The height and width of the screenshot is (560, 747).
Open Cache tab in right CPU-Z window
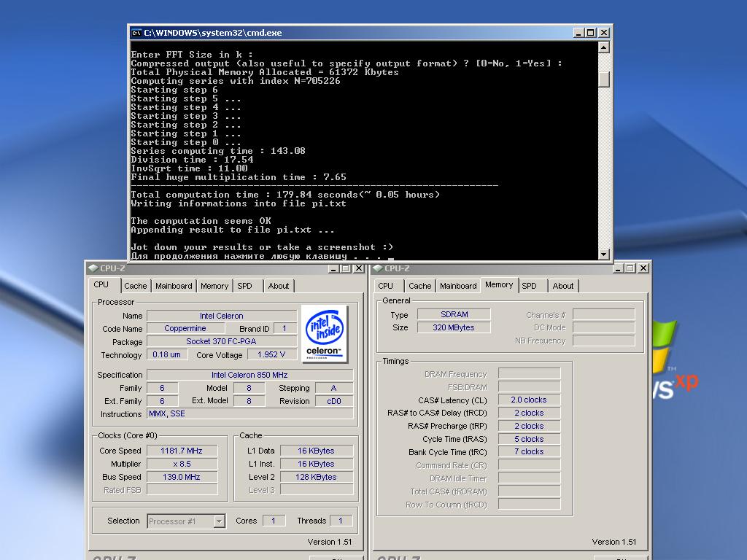point(419,286)
